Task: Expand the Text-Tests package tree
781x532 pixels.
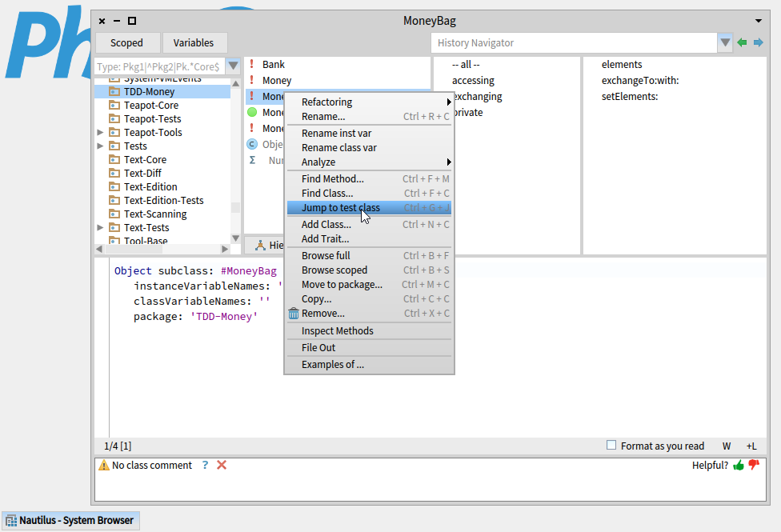Action: pyautogui.click(x=100, y=228)
